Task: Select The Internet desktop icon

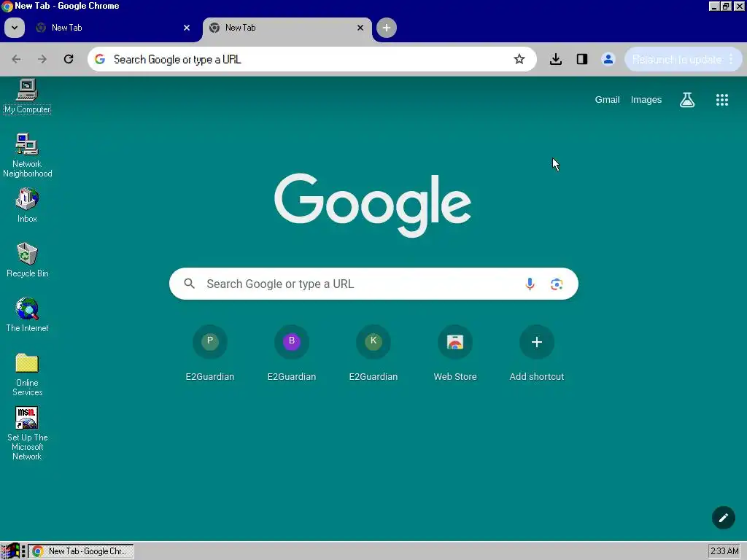Action: tap(27, 315)
